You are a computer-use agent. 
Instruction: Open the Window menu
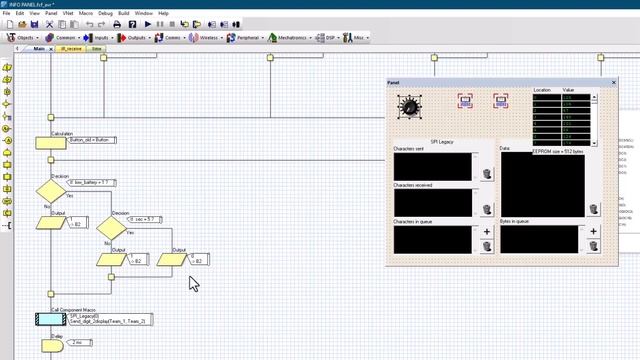point(144,13)
